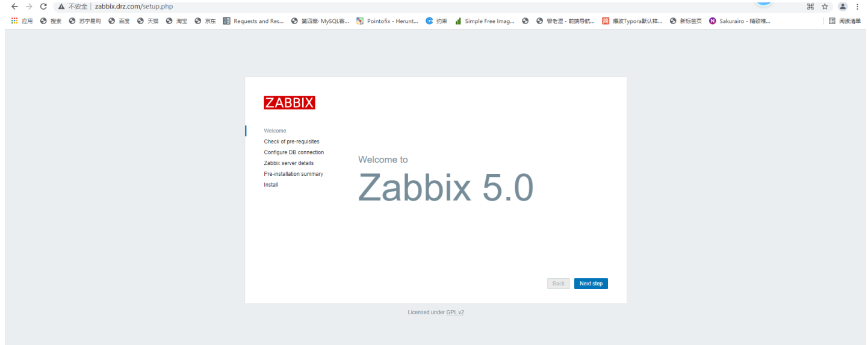Click the red ZABBIX logo
The height and width of the screenshot is (345, 868).
pos(290,103)
